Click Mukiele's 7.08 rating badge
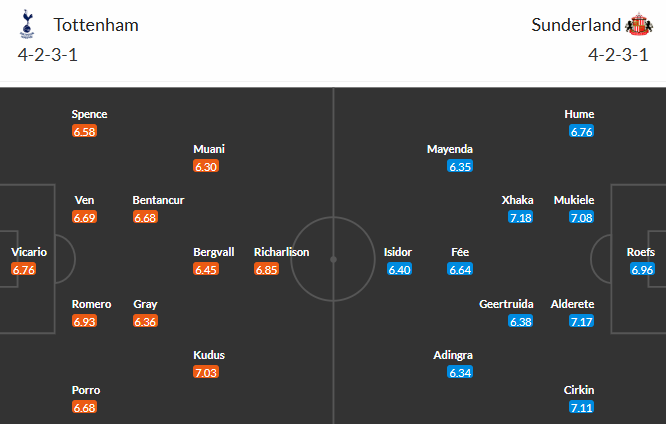This screenshot has height=424, width=666. point(581,217)
